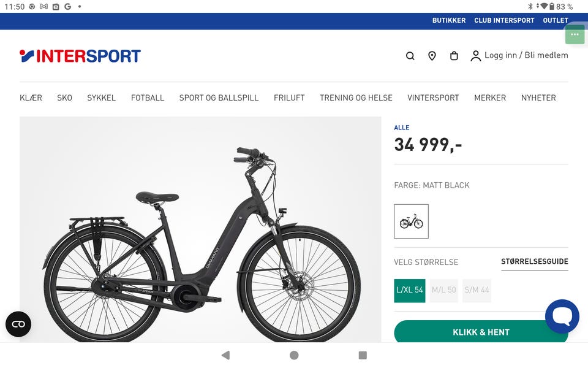588x368 pixels.
Task: Click the main bicycle product image
Action: tap(200, 229)
